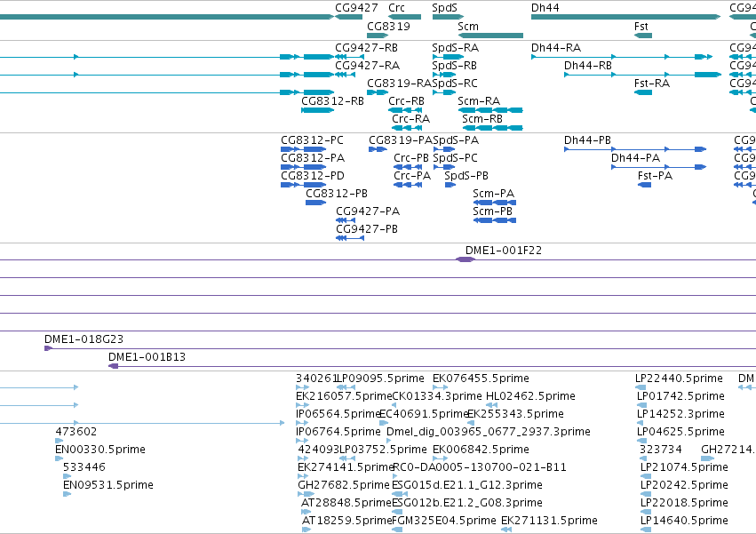Click the EC40691.5prime EST label

click(x=425, y=414)
